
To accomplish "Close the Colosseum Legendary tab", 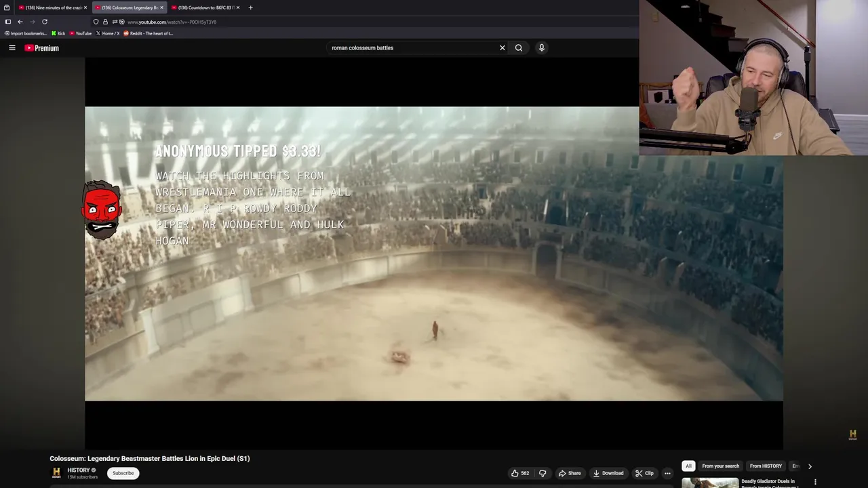I will pos(161,7).
